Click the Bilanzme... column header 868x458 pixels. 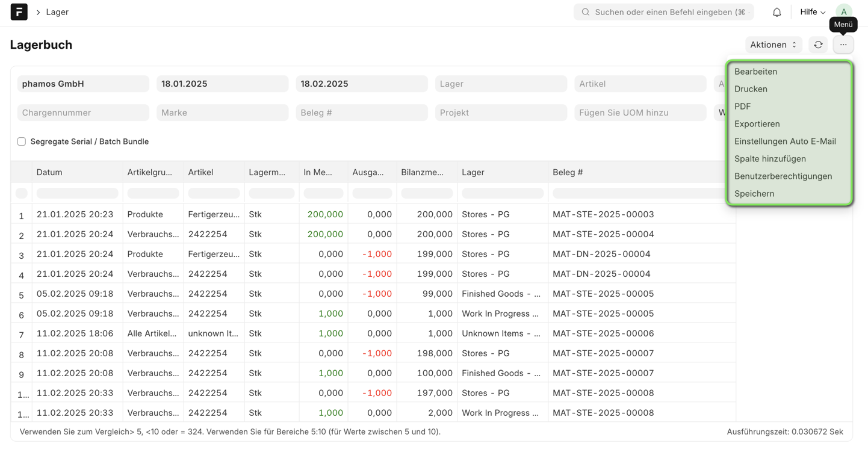point(427,172)
